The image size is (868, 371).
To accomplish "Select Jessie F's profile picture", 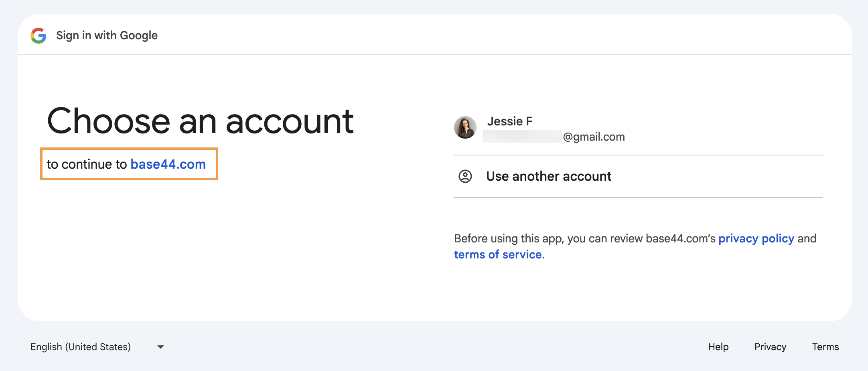I will point(465,127).
